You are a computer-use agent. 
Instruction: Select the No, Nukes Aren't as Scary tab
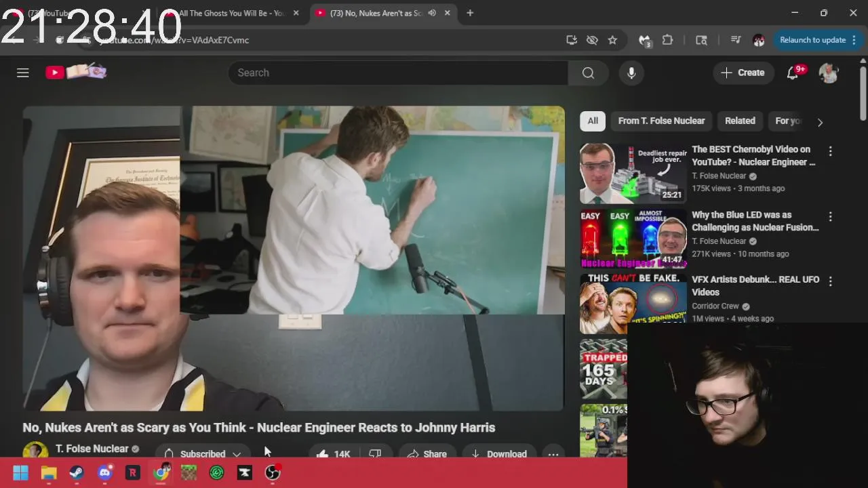click(x=376, y=13)
